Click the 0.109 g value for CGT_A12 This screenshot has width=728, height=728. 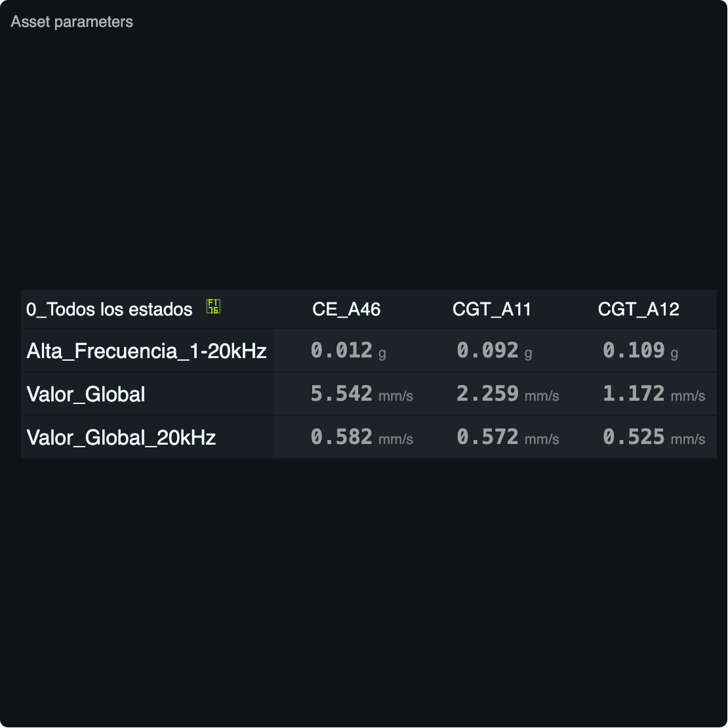coord(641,350)
